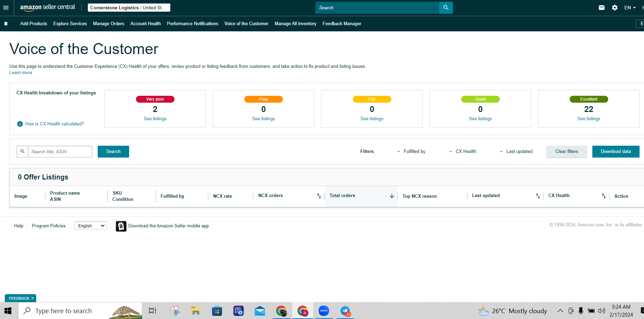This screenshot has height=319, width=644.
Task: See listings under Good
Action: 481,119
